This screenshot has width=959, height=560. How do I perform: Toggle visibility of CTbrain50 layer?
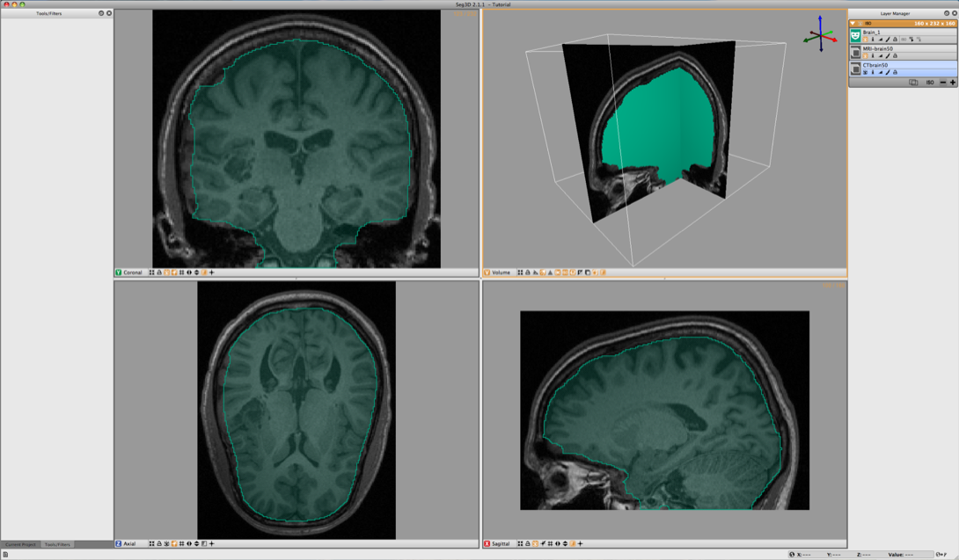(x=866, y=72)
